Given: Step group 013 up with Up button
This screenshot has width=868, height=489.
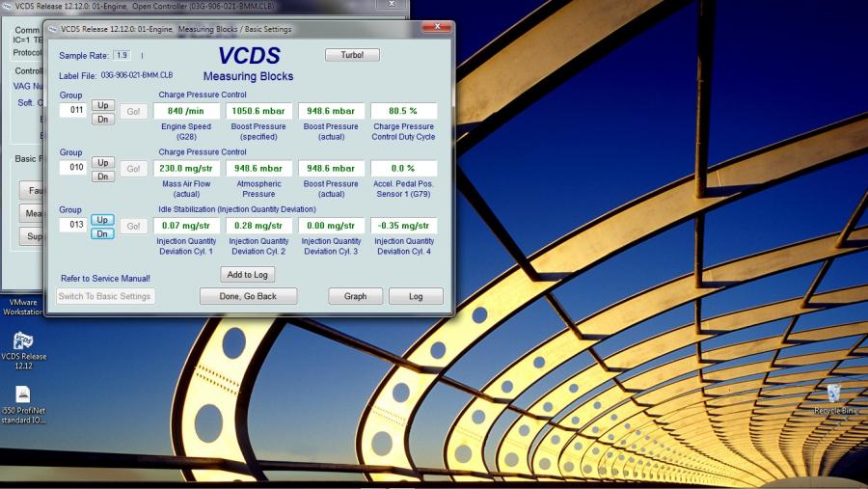Looking at the screenshot, I should 102,220.
